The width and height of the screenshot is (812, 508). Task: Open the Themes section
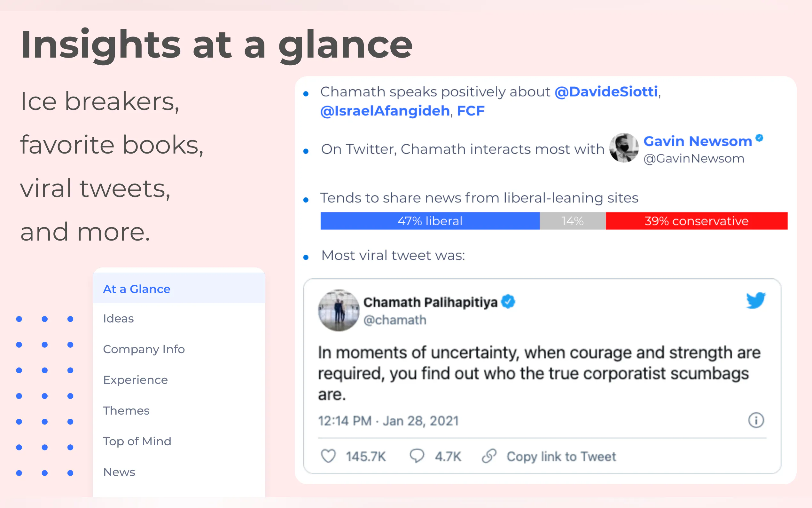tap(126, 410)
